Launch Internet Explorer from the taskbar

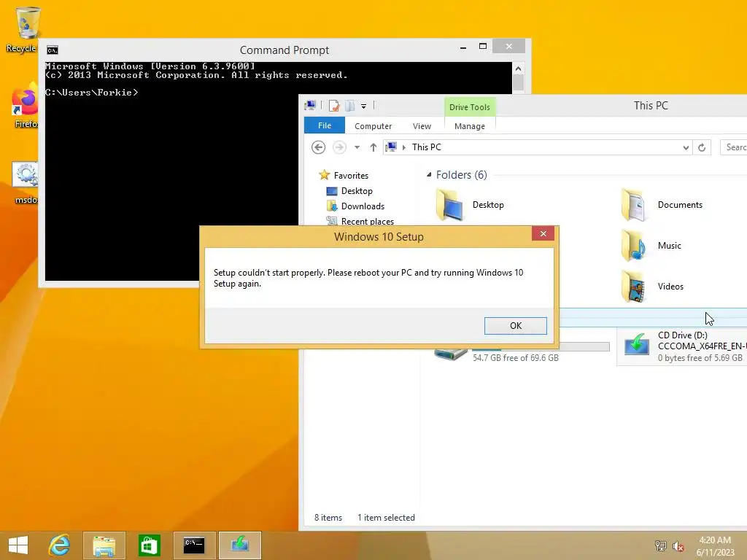[60, 545]
